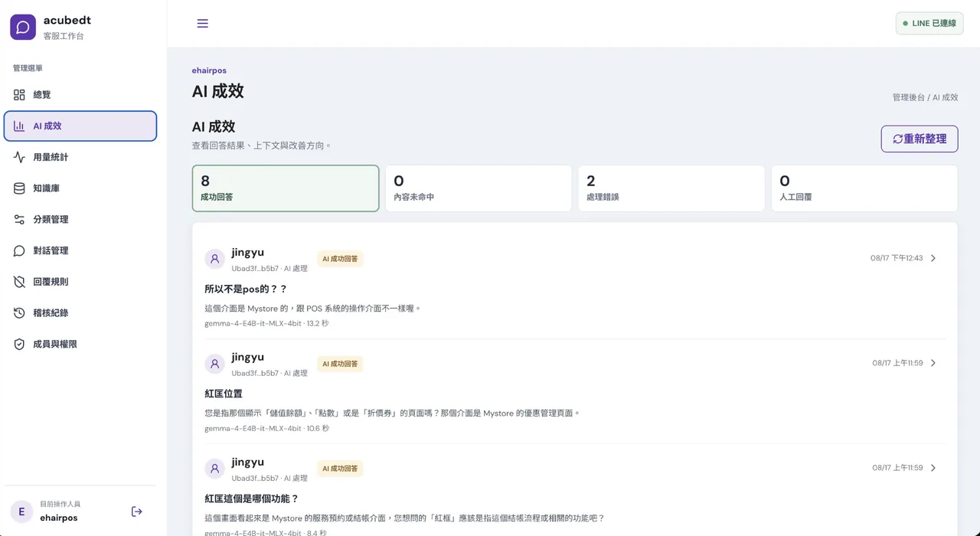This screenshot has width=980, height=536.
Task: Click the answer starting 這個介面是 Mystore 的
Action: point(313,308)
